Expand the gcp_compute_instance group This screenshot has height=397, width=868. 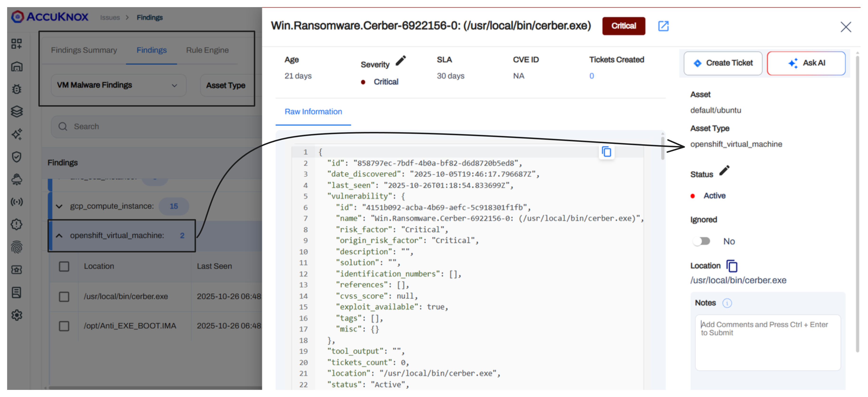pos(59,206)
